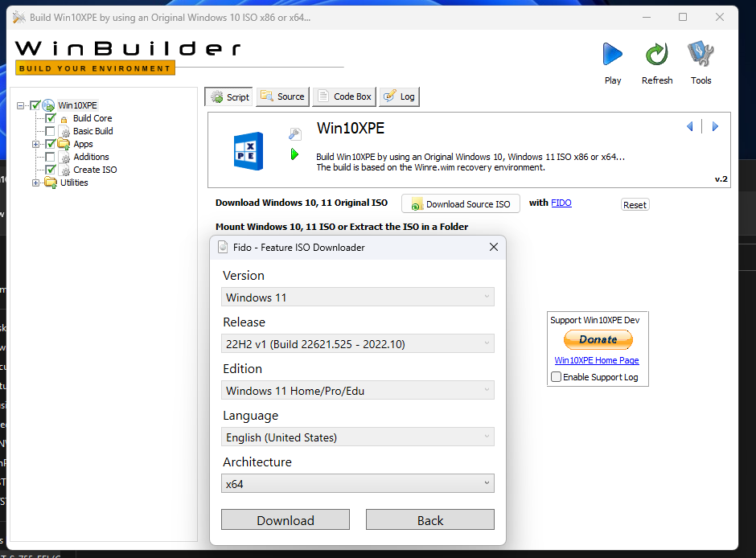Screen dimensions: 756x558
Task: Click the Additions gear script icon
Action: point(64,157)
